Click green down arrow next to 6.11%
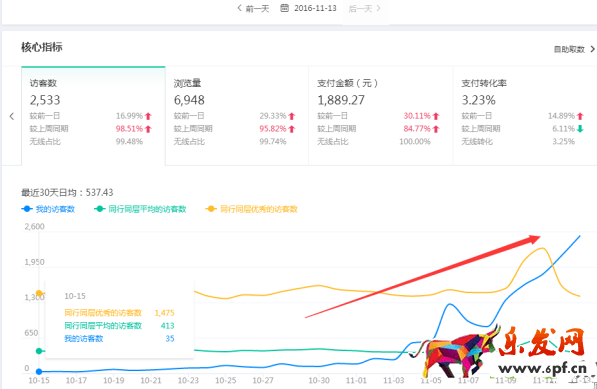This screenshot has width=597, height=389. pyautogui.click(x=580, y=129)
